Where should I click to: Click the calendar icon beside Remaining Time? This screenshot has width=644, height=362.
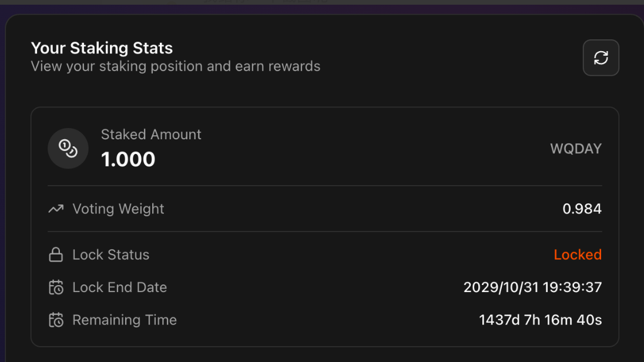coord(56,320)
